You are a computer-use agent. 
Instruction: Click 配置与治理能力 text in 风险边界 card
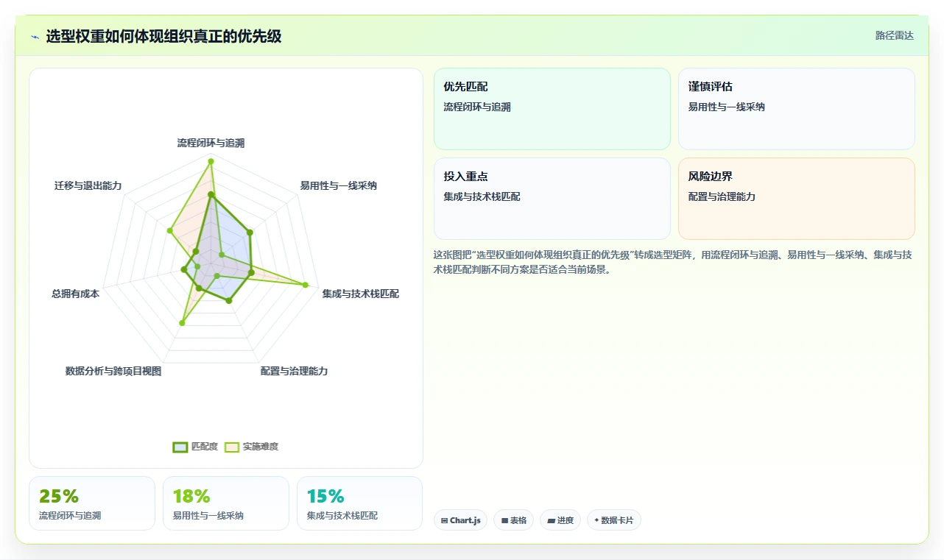(722, 196)
